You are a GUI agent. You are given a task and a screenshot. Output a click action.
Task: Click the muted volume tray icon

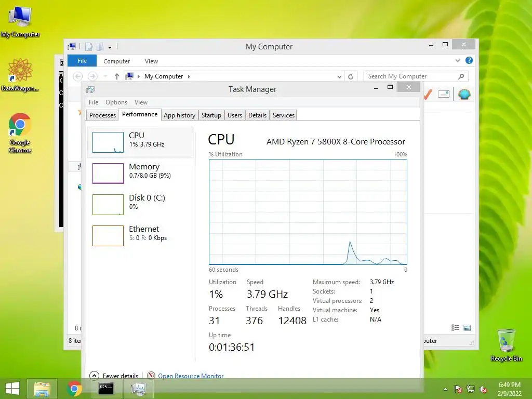pyautogui.click(x=483, y=389)
